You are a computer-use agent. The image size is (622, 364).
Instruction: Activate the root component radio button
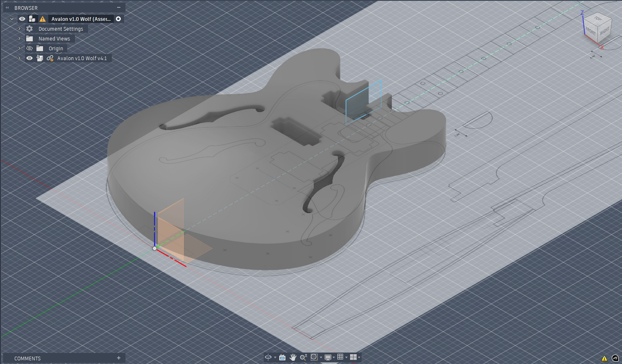119,19
